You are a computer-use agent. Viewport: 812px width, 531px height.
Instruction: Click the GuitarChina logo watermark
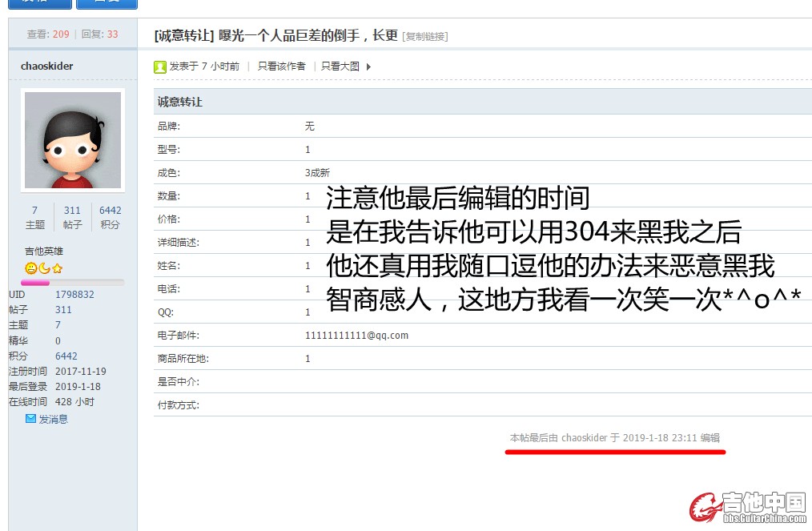[x=748, y=506]
